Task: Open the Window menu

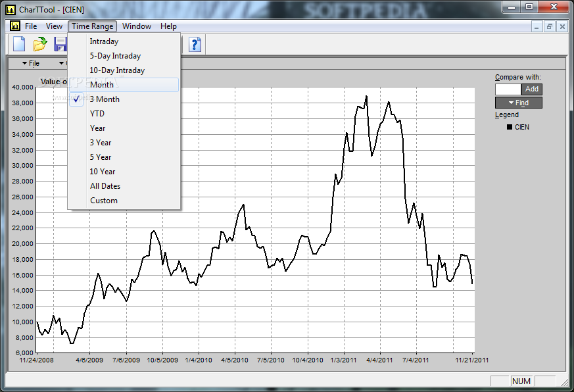Action: tap(137, 26)
